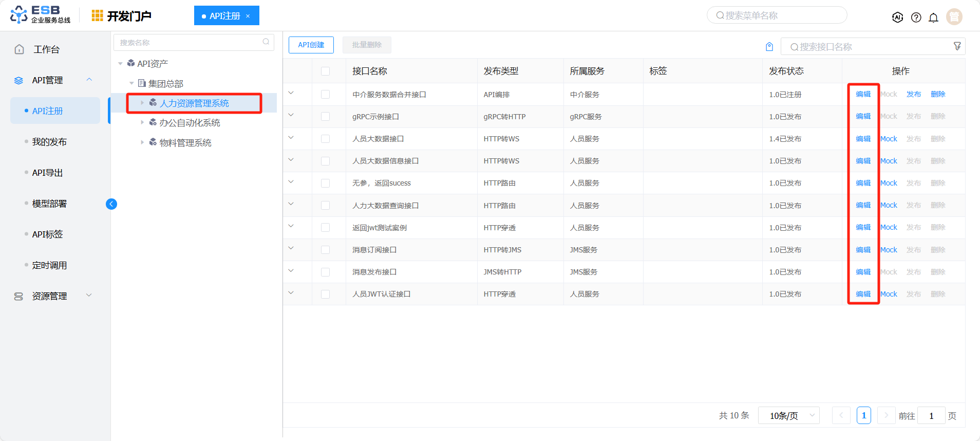Select 定时调用 from the sidebar menu
The image size is (980, 441).
tap(49, 265)
